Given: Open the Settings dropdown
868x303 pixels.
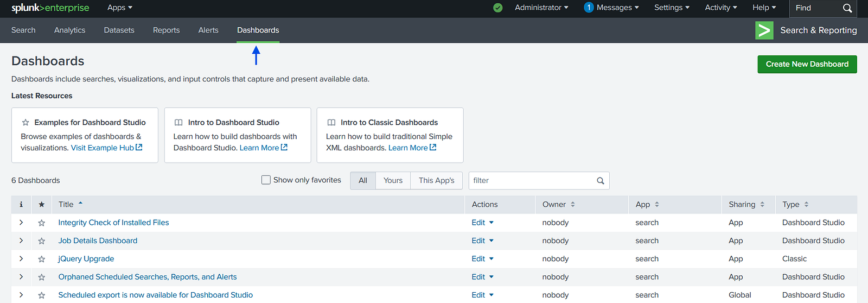Looking at the screenshot, I should point(672,8).
